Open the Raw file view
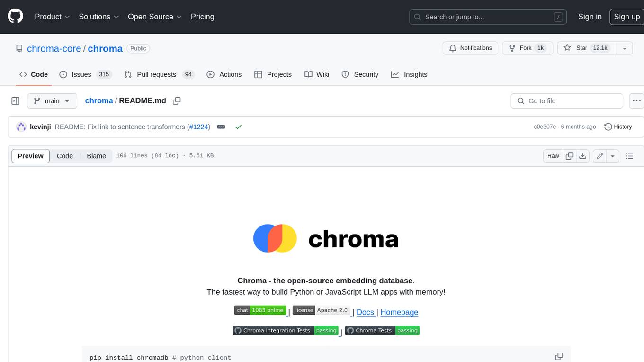The width and height of the screenshot is (644, 362). [x=553, y=156]
